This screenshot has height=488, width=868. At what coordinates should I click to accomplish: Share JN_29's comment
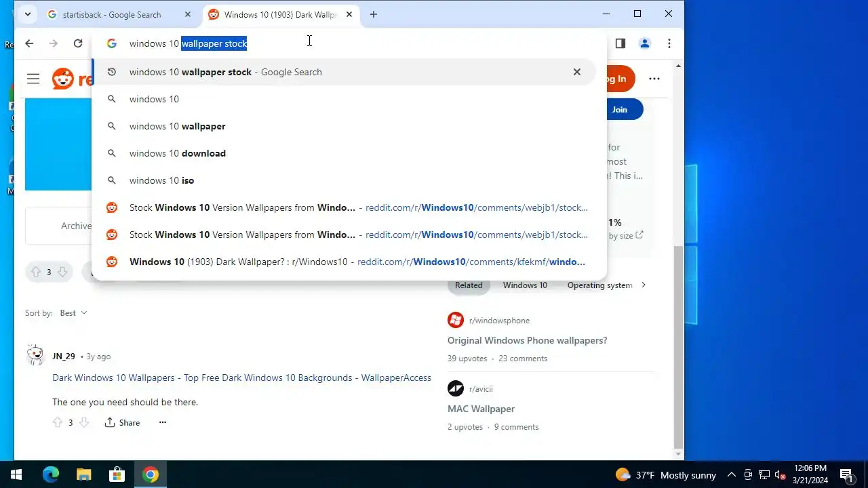coord(123,422)
